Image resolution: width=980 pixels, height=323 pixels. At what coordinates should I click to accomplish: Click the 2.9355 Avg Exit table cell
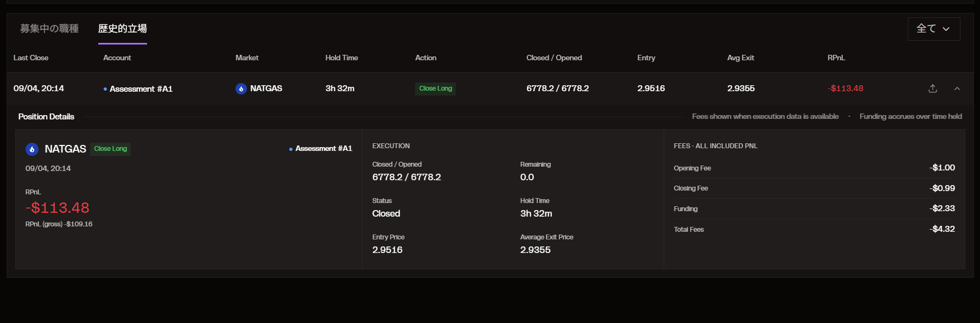click(x=741, y=88)
